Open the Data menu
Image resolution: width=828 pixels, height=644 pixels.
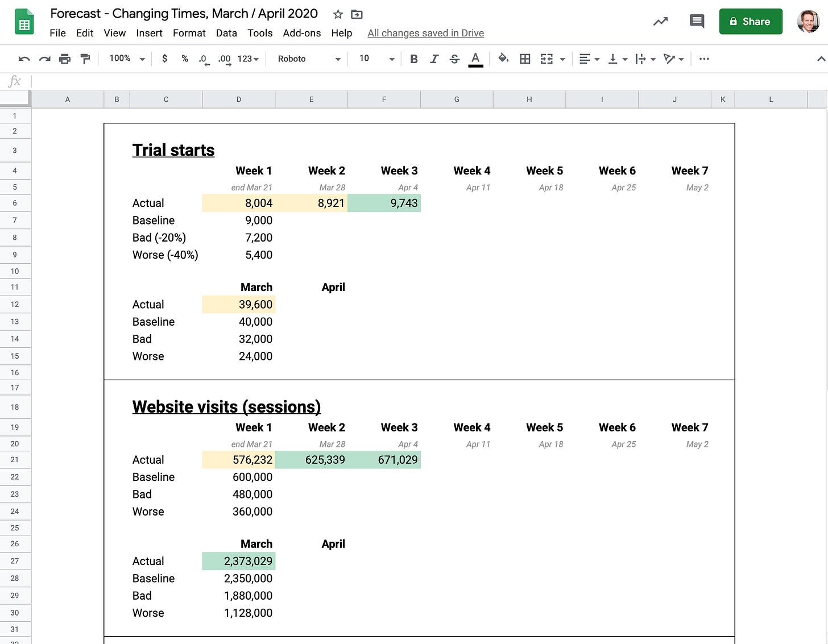(x=226, y=33)
